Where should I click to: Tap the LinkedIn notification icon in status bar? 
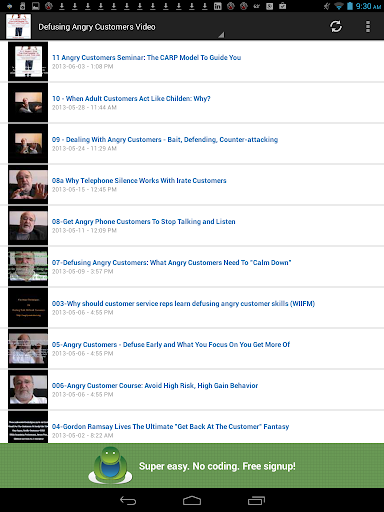coord(218,6)
